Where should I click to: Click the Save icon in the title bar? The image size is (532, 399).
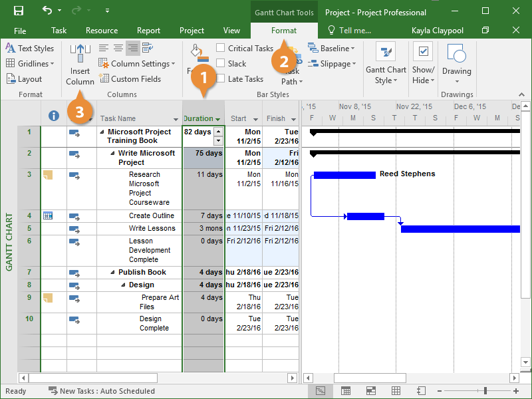(x=19, y=11)
